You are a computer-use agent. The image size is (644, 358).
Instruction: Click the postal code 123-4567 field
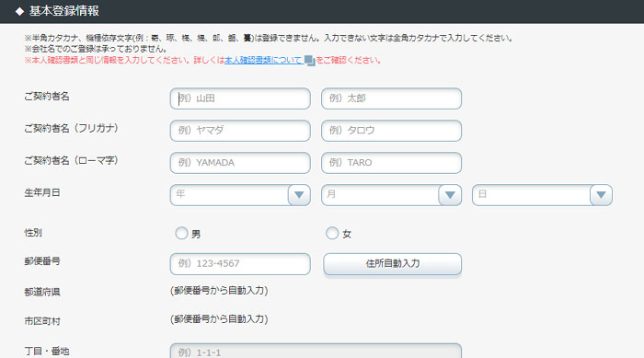coord(240,264)
